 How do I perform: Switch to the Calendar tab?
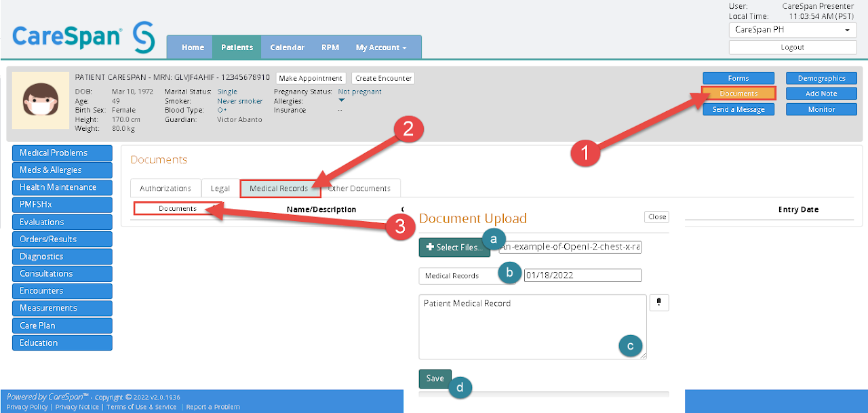287,47
